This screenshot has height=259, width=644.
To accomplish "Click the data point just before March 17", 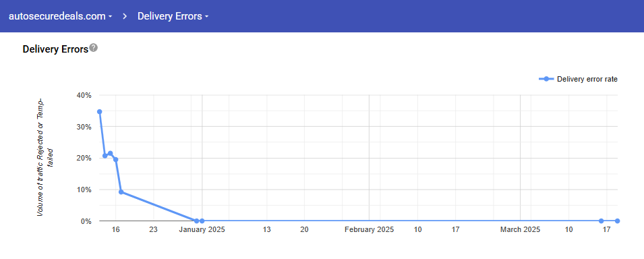I will [602, 221].
